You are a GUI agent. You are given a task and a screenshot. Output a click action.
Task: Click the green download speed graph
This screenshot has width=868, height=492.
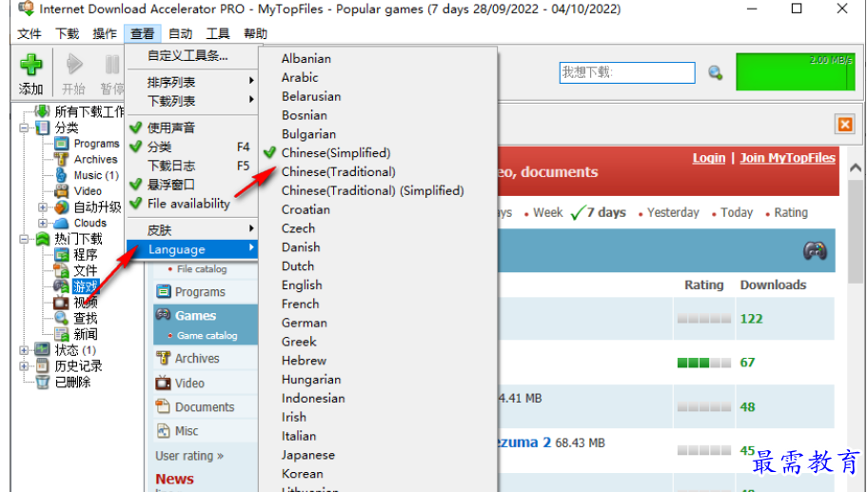click(x=796, y=71)
